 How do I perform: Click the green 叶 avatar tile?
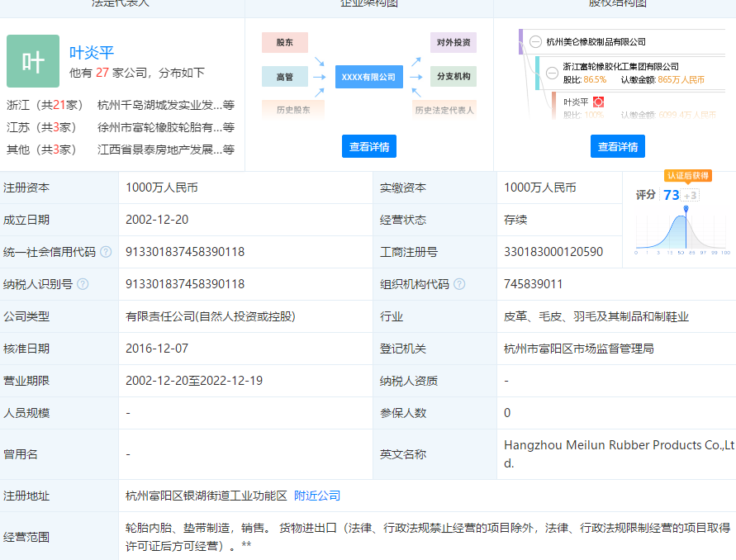(x=33, y=61)
